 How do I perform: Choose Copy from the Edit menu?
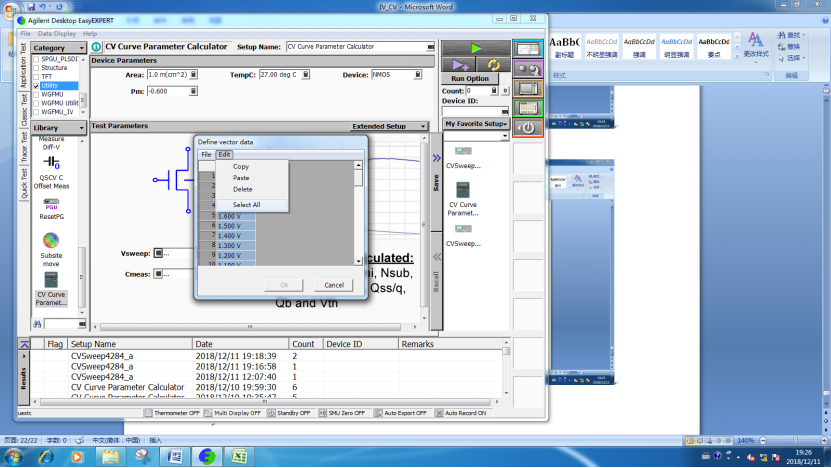[241, 166]
